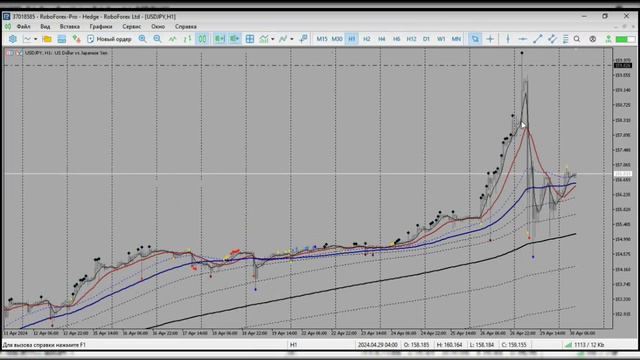Click the green zigzag line chart icon
Image resolution: width=640 pixels, height=360 pixels.
(172, 39)
